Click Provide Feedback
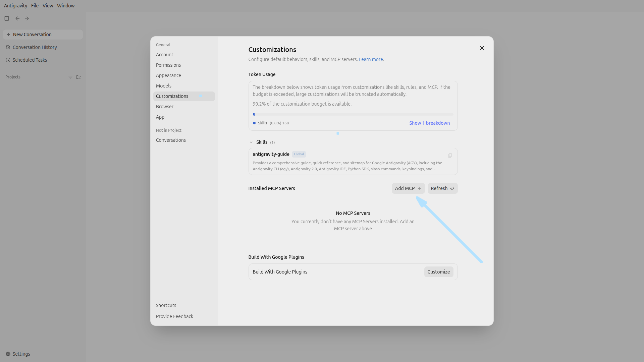Screen dimensions: 644x362 pos(184,316)
